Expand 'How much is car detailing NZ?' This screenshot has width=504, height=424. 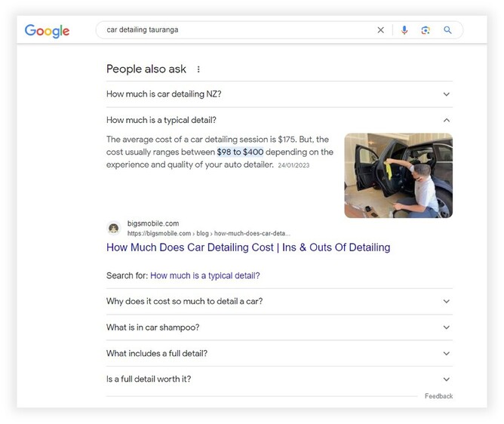(446, 94)
